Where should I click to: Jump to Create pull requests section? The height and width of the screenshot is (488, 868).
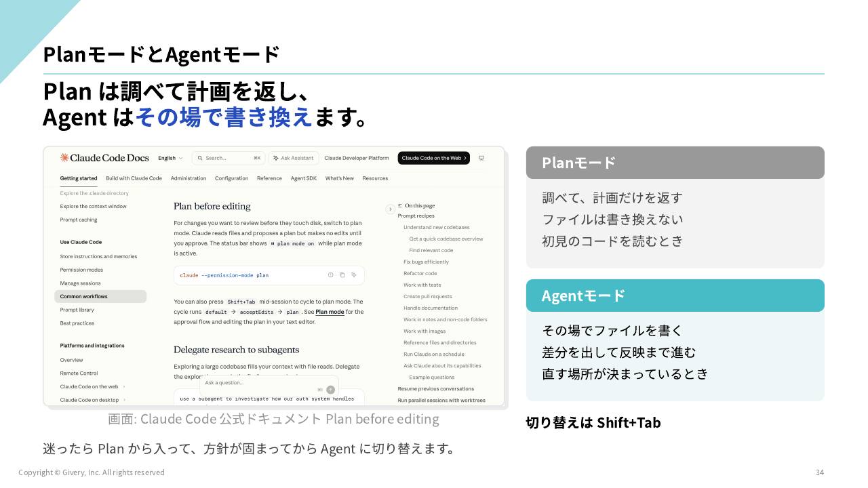pyautogui.click(x=428, y=296)
